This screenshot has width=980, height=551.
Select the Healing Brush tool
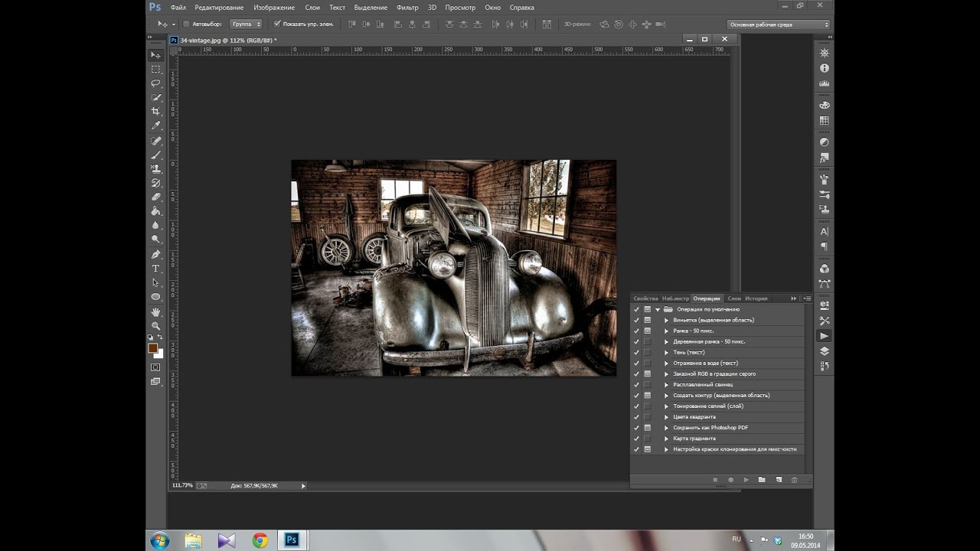click(156, 141)
